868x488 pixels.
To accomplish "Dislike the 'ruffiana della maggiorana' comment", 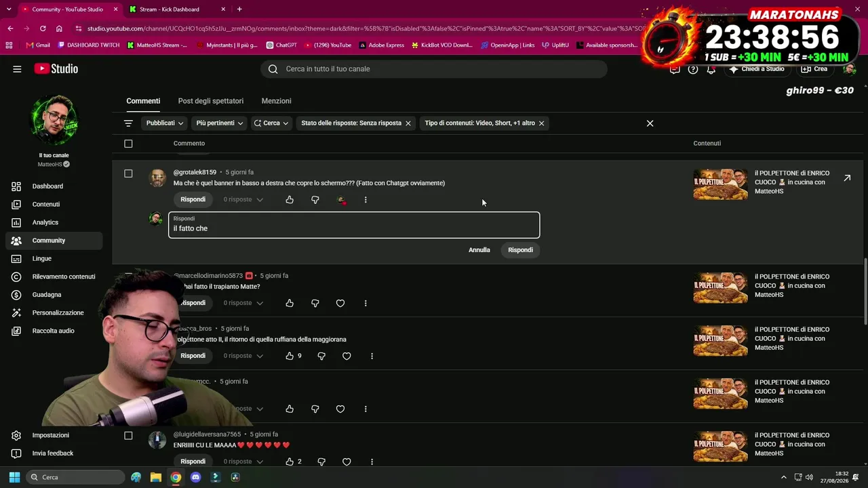I will 321,356.
